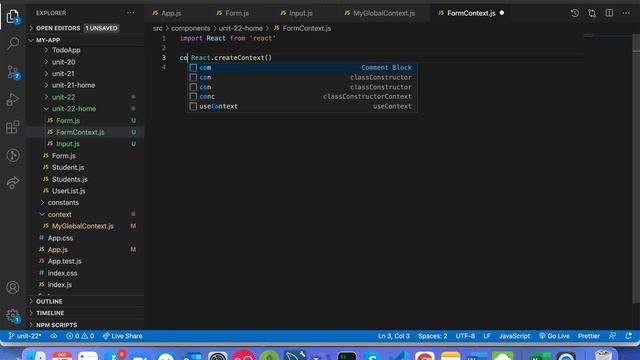
Task: Click components in the breadcrumb path
Action: (x=191, y=28)
